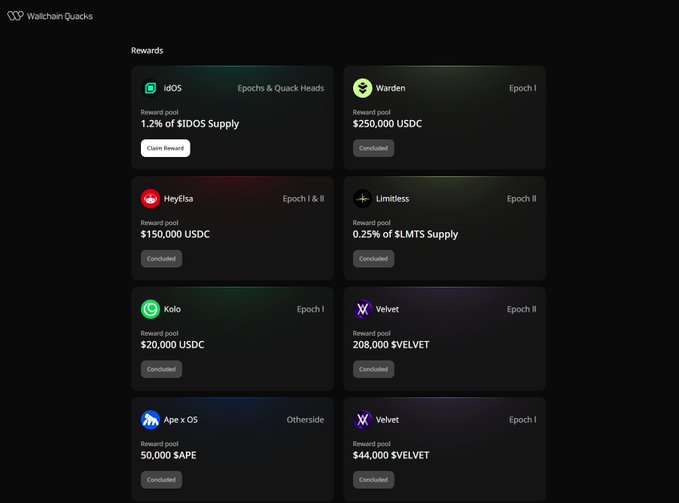This screenshot has height=503, width=679.
Task: Click the $150,000 USDC reward amount
Action: [175, 234]
